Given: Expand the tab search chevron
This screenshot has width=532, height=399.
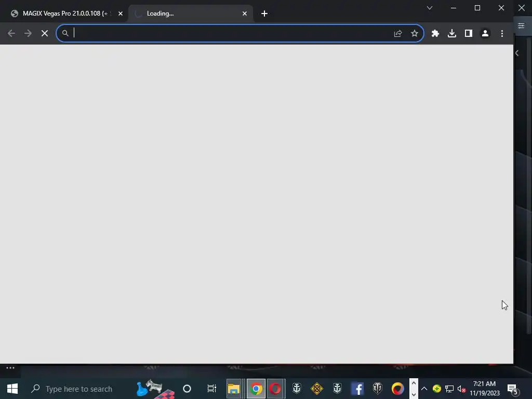Looking at the screenshot, I should point(430,8).
